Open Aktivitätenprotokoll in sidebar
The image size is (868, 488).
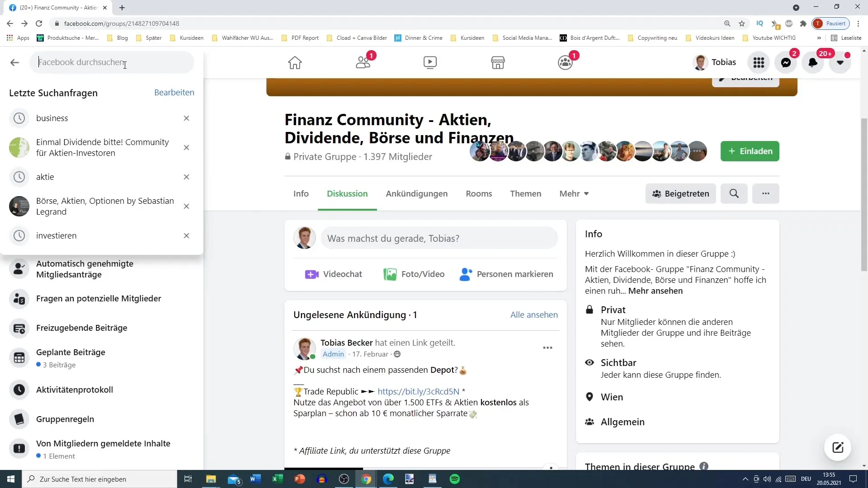click(x=102, y=389)
